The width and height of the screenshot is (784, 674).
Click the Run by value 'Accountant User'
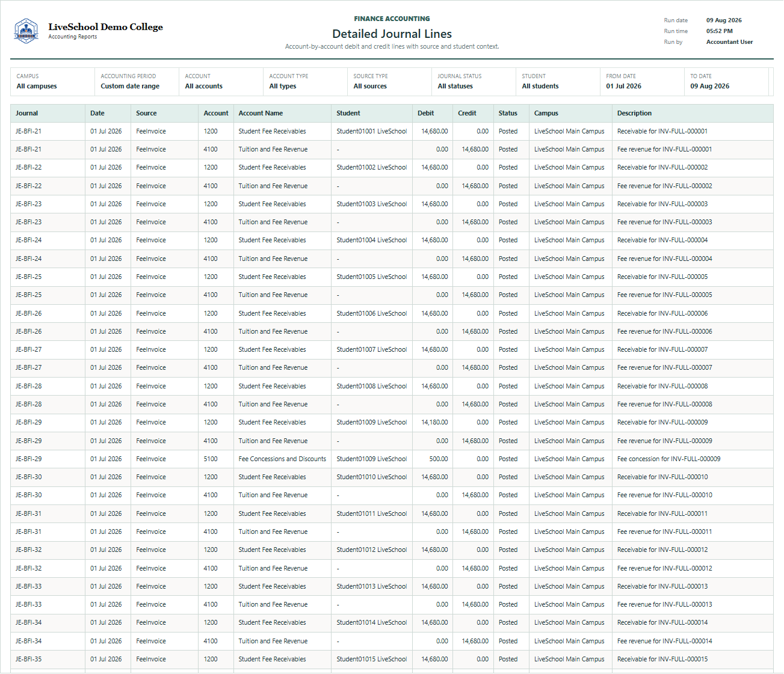coord(729,42)
